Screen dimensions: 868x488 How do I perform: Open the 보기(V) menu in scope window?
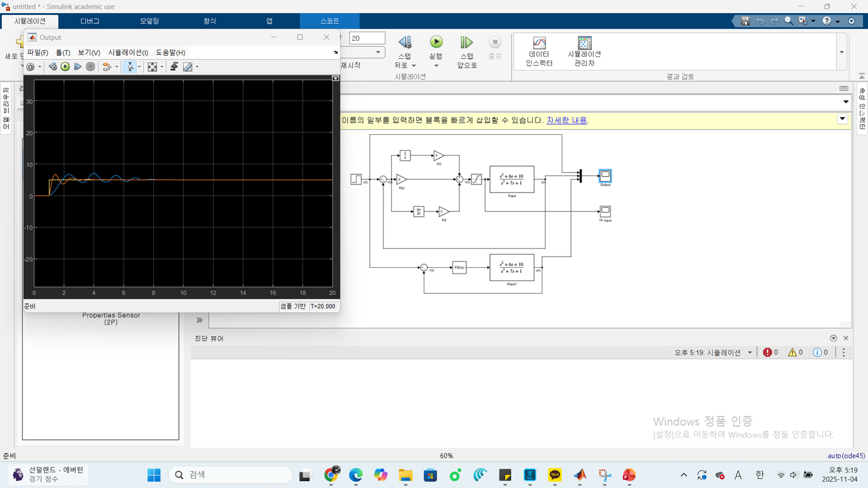coord(88,53)
